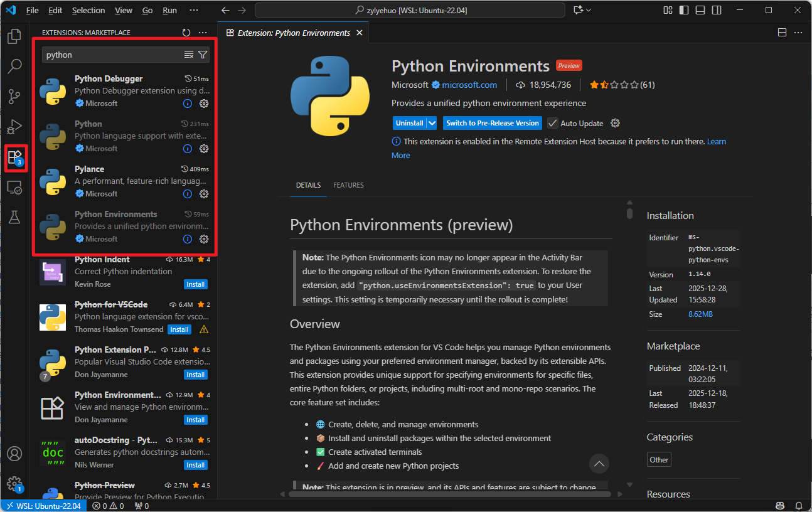Screen dimensions: 812x512
Task: Install Python Extension Pack
Action: [x=196, y=375]
